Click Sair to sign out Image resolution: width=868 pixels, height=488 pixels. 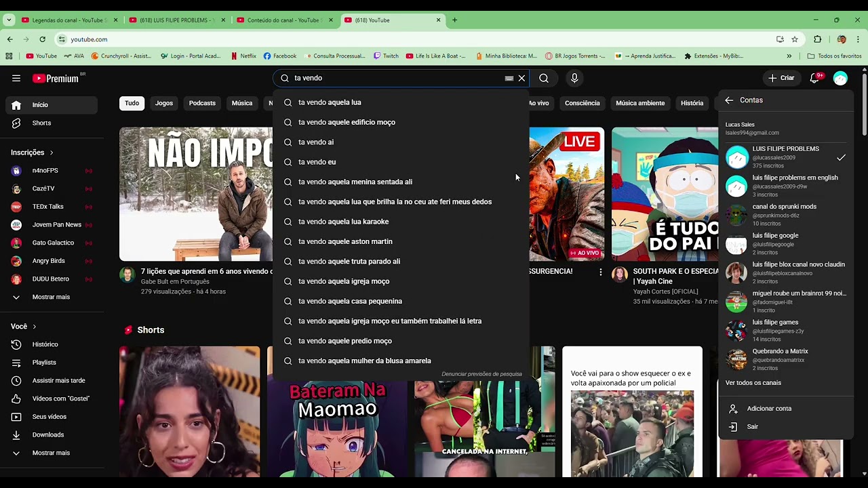[786, 427]
